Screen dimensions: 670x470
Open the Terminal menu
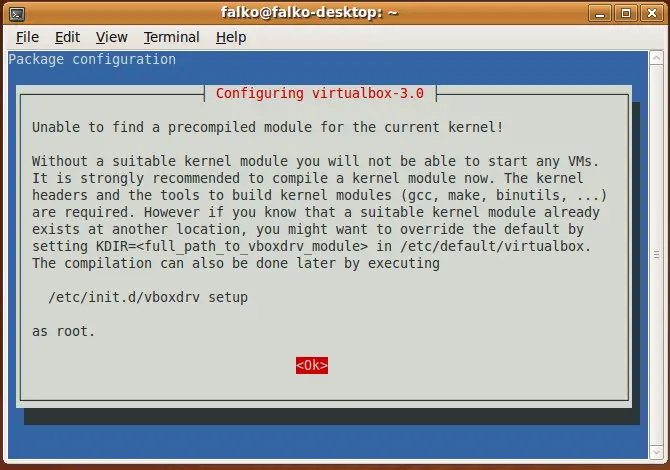(172, 38)
